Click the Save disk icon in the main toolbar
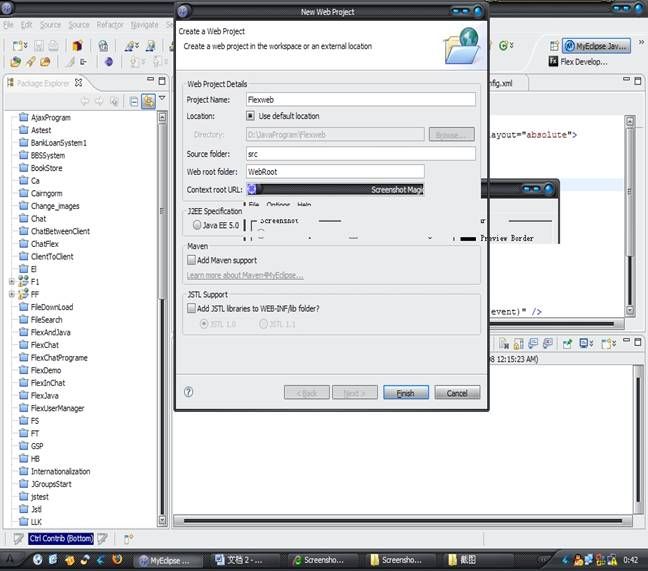Screen dimensions: 648x571 coord(39,45)
